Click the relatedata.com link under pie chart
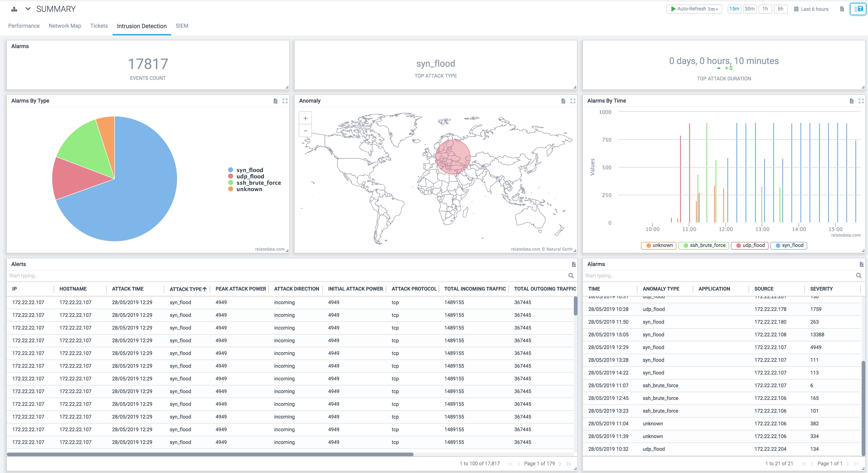This screenshot has width=868, height=473. point(270,249)
